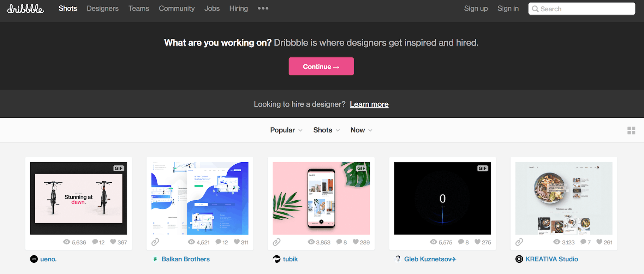Open attachment link icon on KREATIVA Studio shot
This screenshot has height=274, width=644.
point(519,242)
